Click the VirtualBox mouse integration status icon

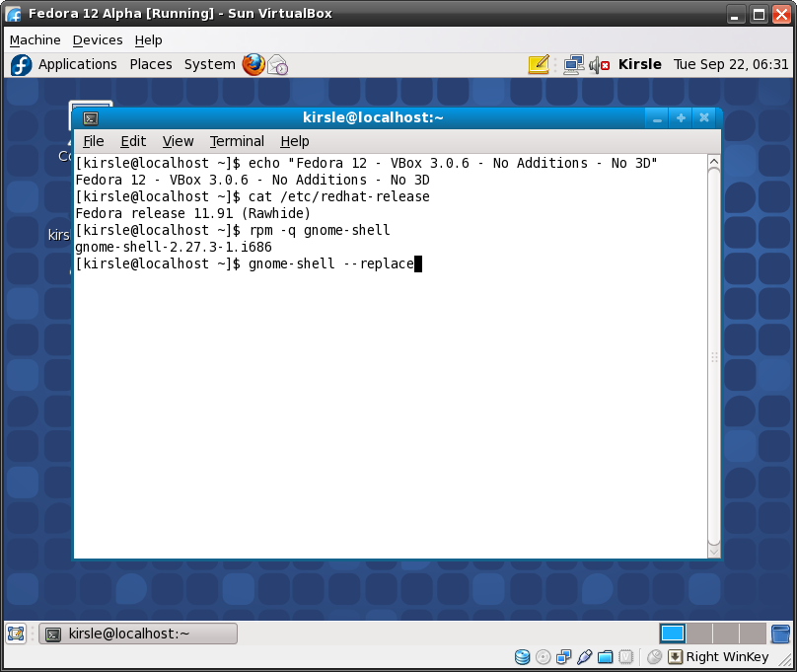coord(654,657)
